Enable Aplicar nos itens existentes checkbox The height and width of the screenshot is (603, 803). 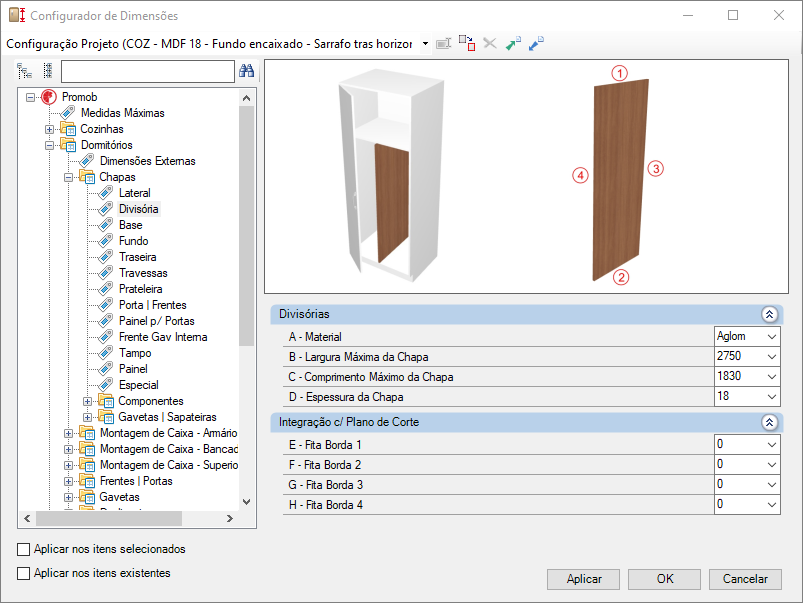(24, 573)
